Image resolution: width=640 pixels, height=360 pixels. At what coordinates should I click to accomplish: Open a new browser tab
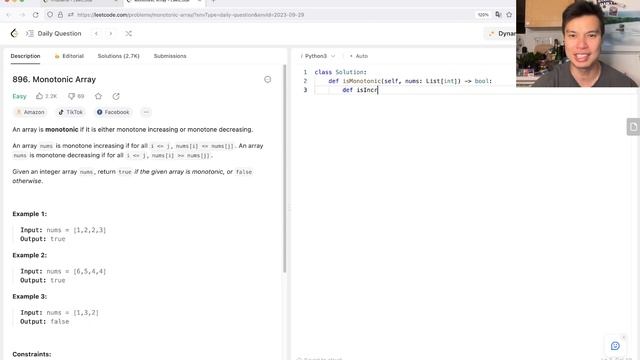(213, 2)
